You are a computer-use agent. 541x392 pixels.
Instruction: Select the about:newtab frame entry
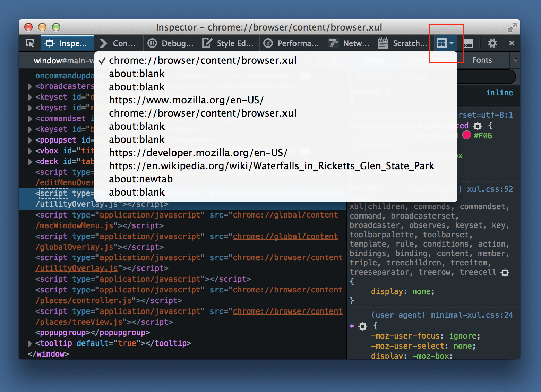point(141,179)
